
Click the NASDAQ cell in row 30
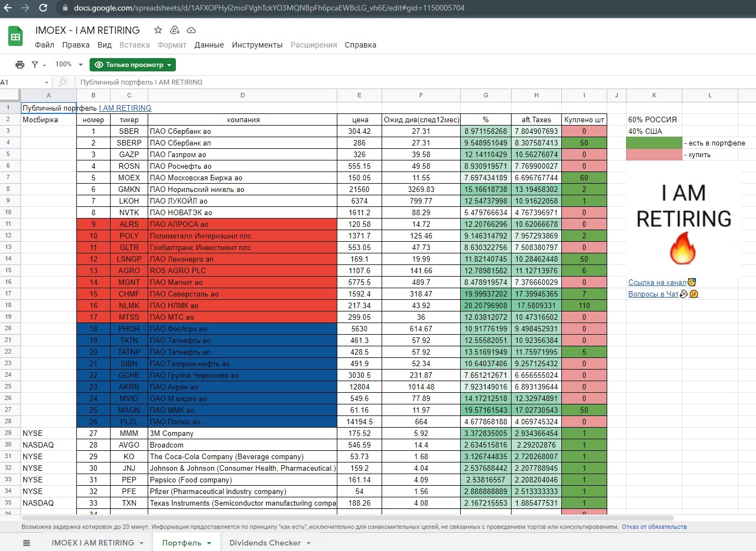pyautogui.click(x=49, y=445)
